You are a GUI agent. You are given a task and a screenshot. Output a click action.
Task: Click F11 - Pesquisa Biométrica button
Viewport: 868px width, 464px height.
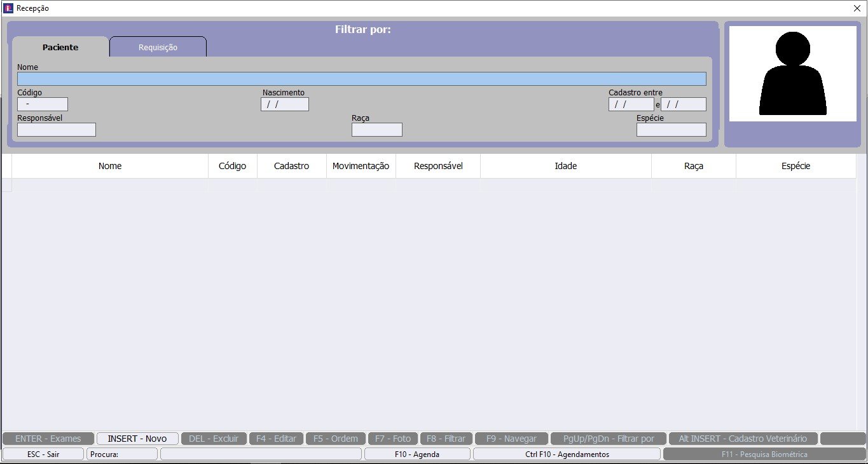764,454
